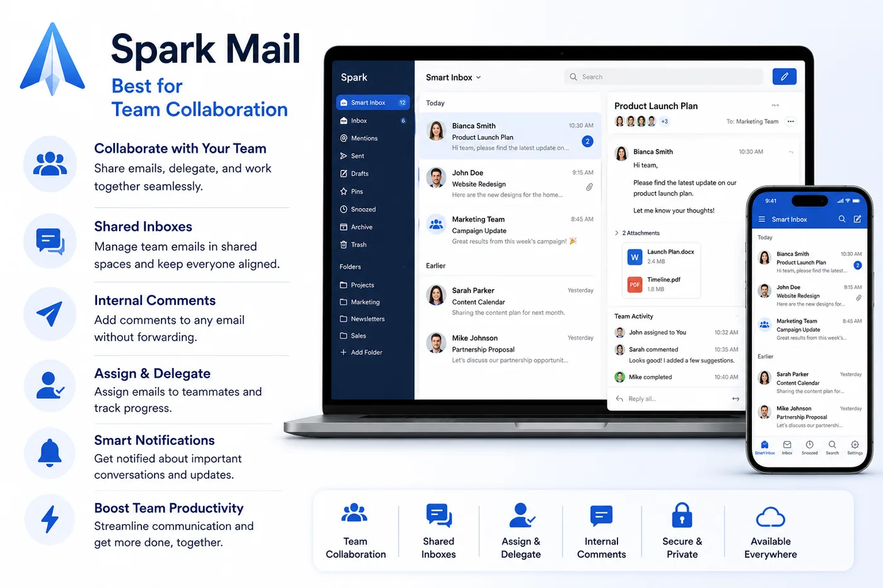Collapse the Folders section in laptop sidebar
The height and width of the screenshot is (588, 883).
[x=404, y=267]
